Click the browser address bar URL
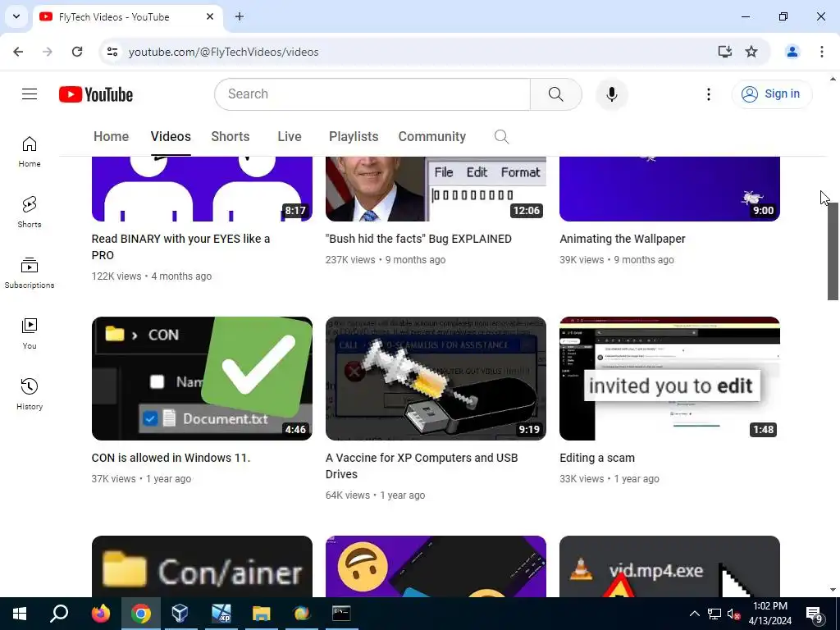The image size is (840, 630). pyautogui.click(x=223, y=52)
